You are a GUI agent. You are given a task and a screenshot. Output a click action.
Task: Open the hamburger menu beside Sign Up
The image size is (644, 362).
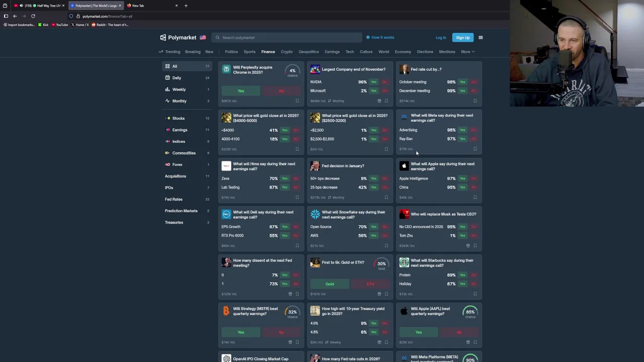pyautogui.click(x=480, y=38)
